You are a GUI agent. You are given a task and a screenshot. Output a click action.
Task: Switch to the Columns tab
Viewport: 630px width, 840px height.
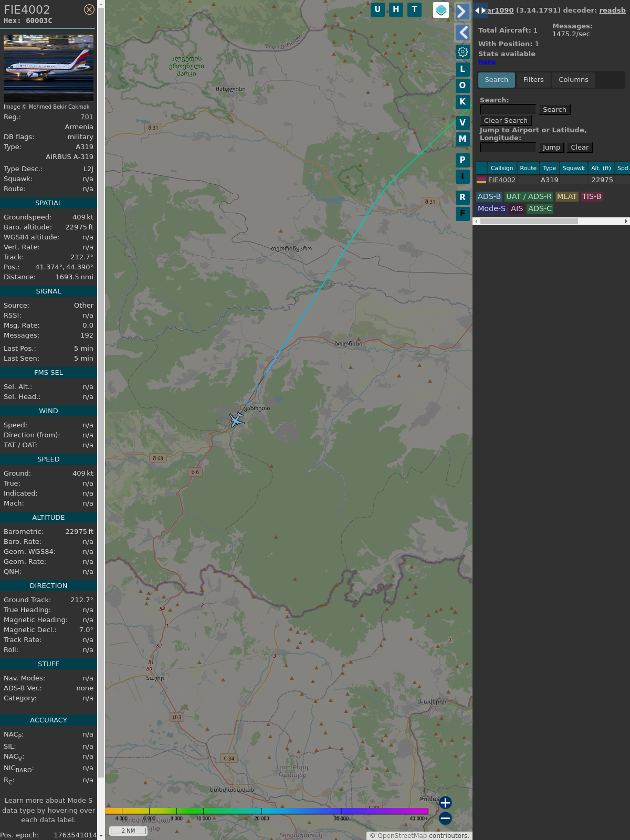click(573, 80)
